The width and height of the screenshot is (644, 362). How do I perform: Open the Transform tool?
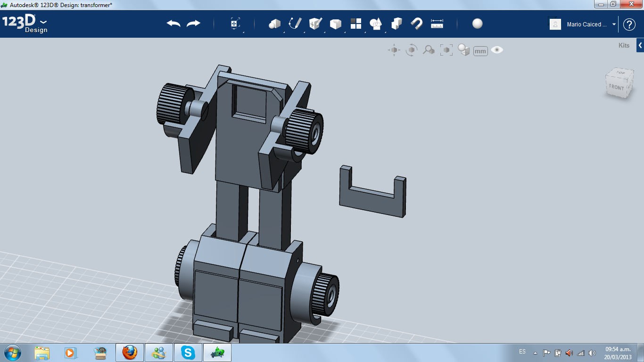[235, 24]
